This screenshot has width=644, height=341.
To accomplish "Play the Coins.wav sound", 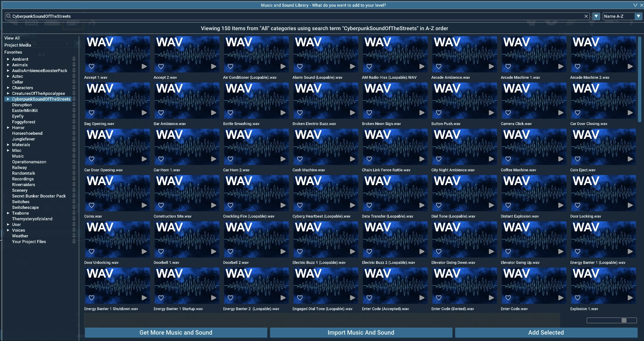I will tap(145, 205).
